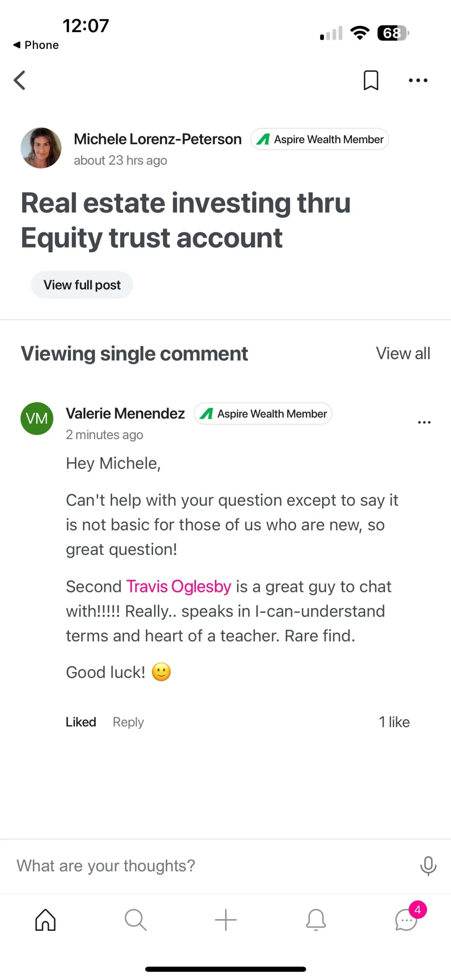Open comment options next to Valerie Menendez

[x=424, y=422]
